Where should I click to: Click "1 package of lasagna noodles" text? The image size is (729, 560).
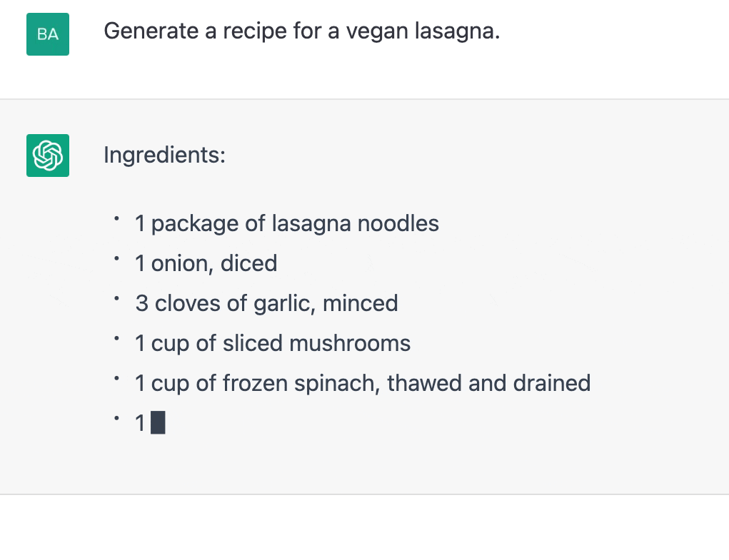pos(287,224)
